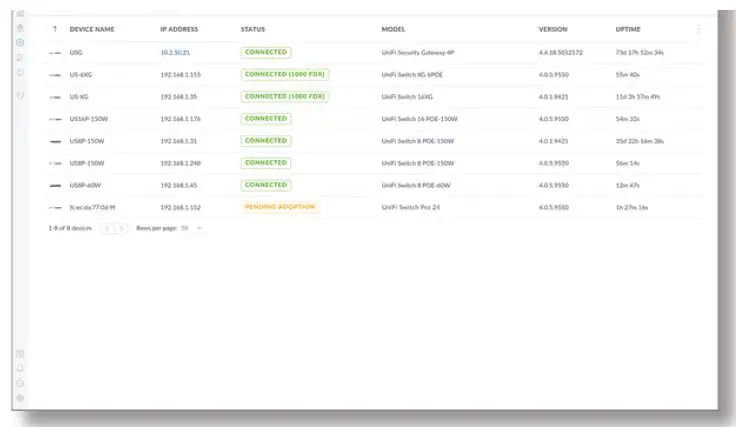Click uptime 54m 33s
This screenshot has width=736, height=427.
click(x=628, y=119)
